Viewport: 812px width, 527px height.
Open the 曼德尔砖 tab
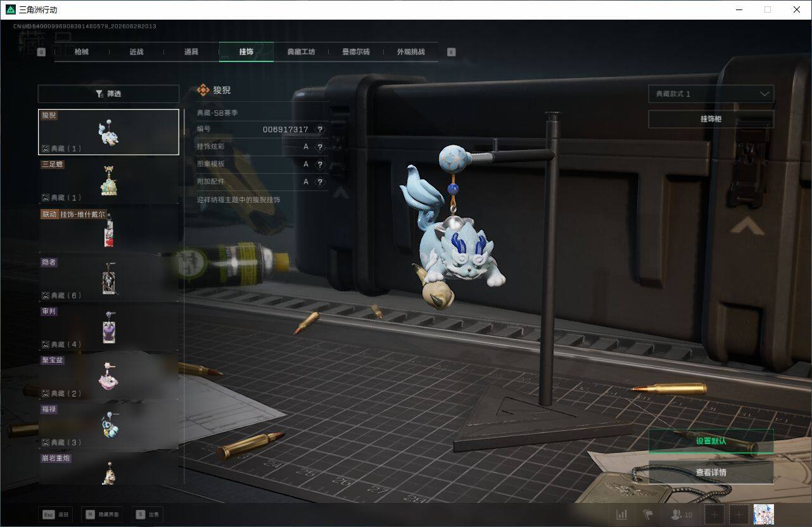click(356, 52)
